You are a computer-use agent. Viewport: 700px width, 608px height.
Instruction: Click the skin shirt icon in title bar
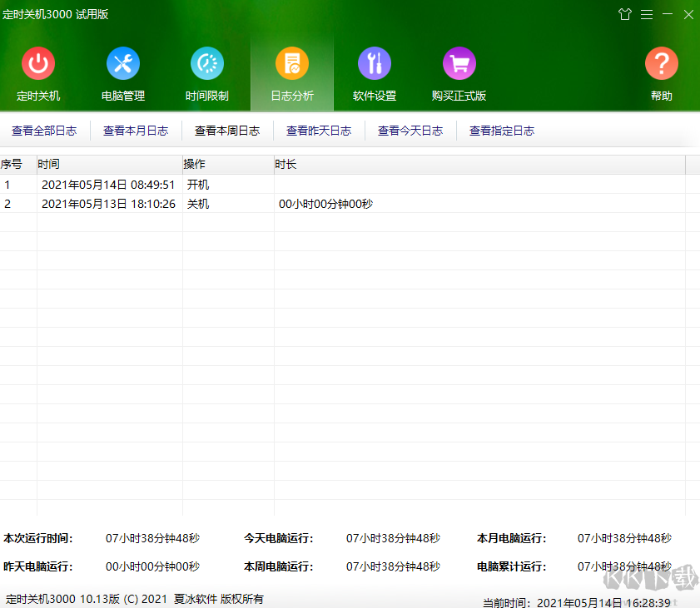625,14
